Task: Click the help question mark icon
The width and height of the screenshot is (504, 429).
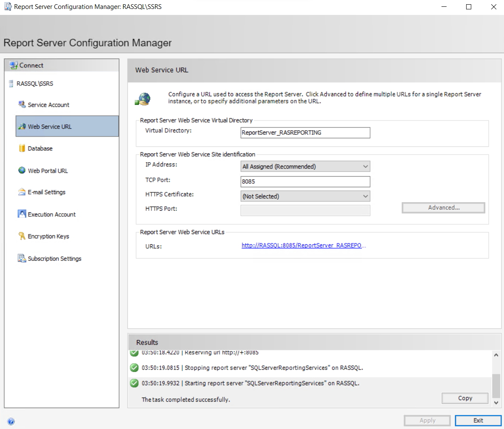Action: (x=11, y=421)
